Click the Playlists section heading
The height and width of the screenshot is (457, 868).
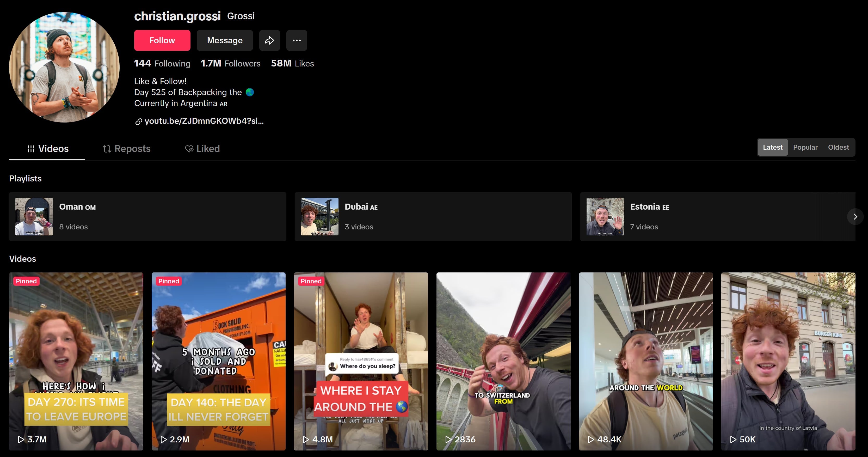pyautogui.click(x=25, y=179)
